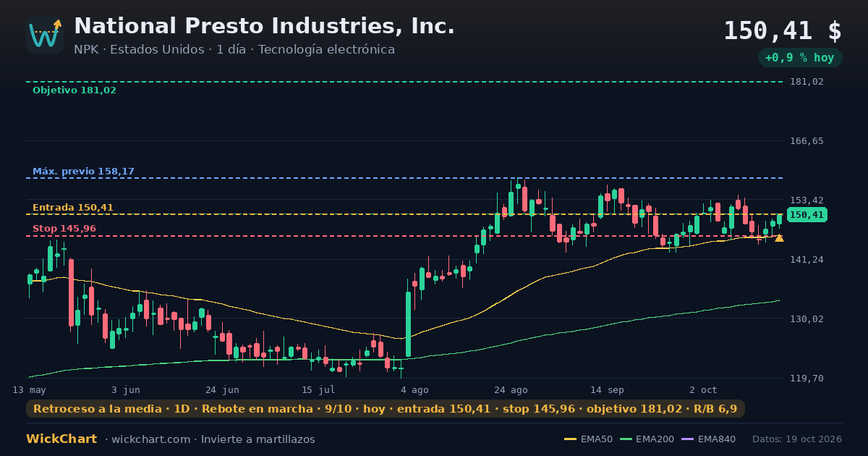Click the +0,9 % hoy badge

(x=800, y=58)
